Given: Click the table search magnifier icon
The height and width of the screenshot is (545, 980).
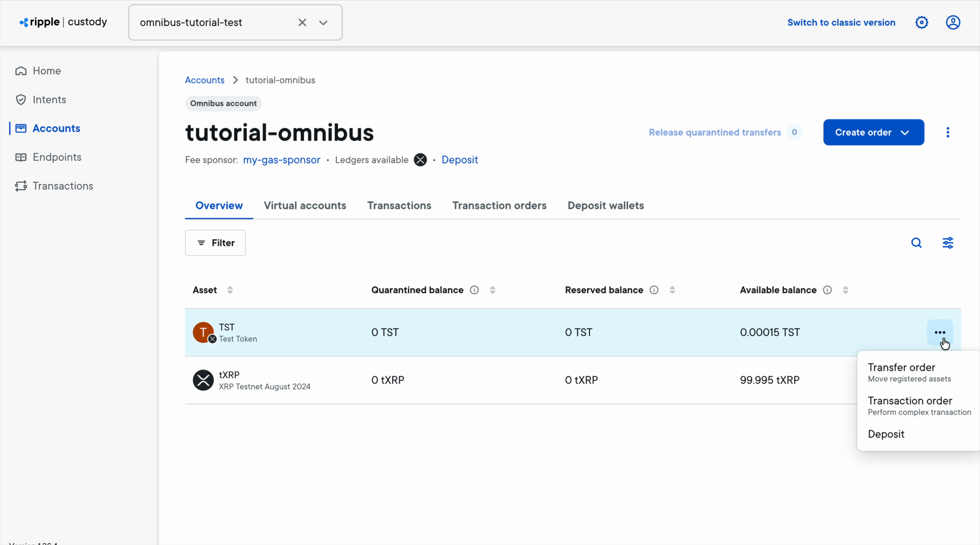Looking at the screenshot, I should (916, 243).
